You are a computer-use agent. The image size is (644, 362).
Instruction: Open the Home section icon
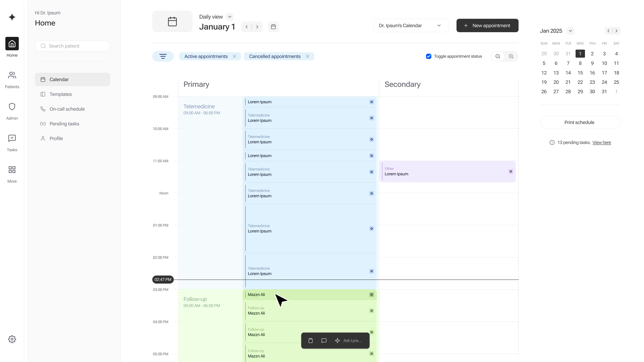[x=12, y=44]
